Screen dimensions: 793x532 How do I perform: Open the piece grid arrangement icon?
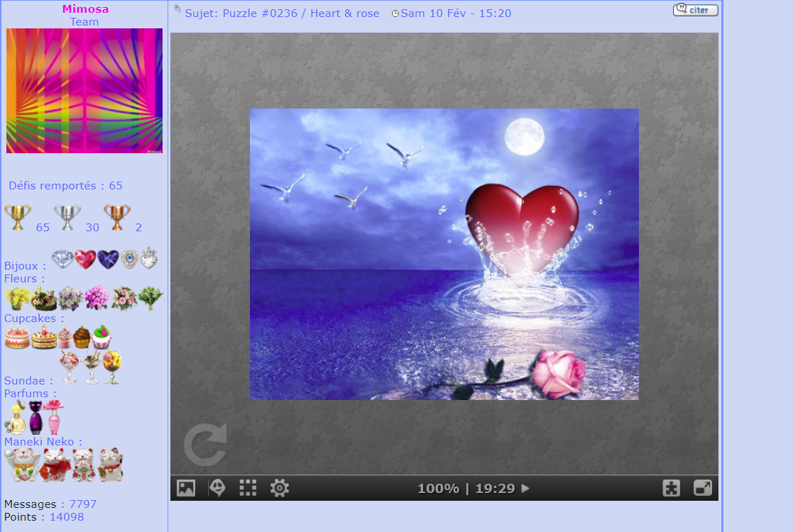(248, 488)
